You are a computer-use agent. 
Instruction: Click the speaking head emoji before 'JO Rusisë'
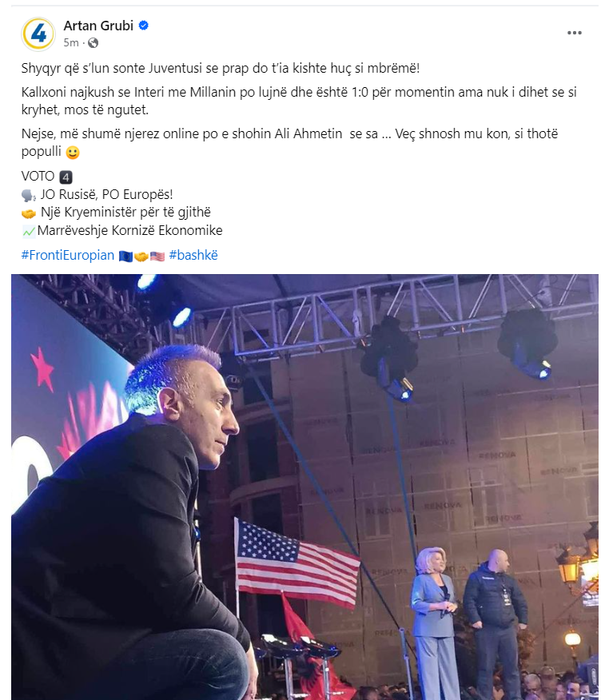(x=29, y=196)
